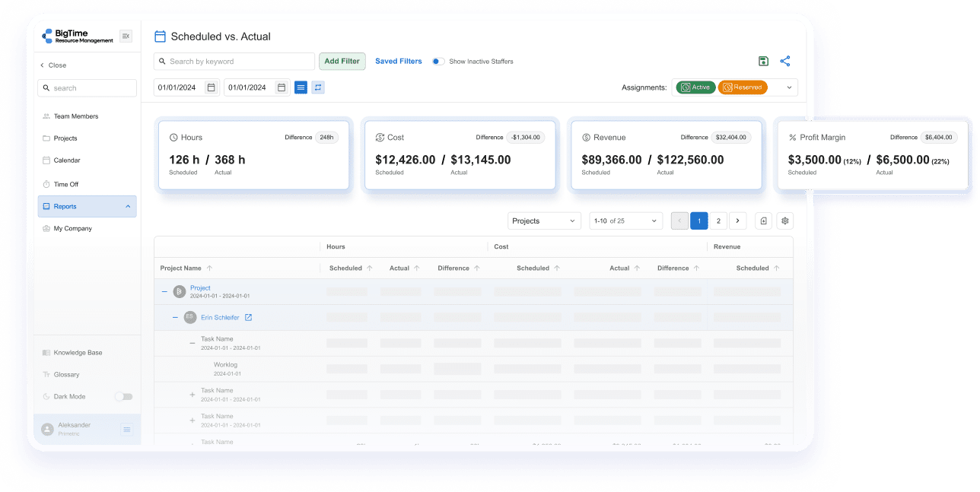
Task: Open the start date calendar picker icon
Action: [x=211, y=87]
